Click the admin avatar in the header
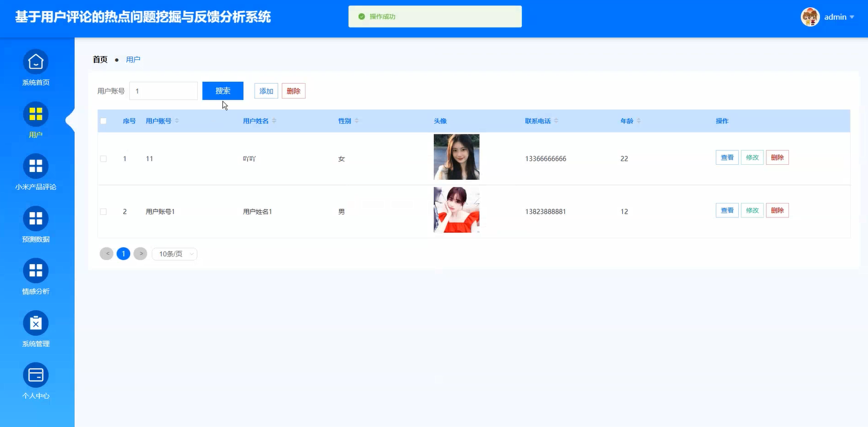Screen dimensions: 868x427 (811, 17)
